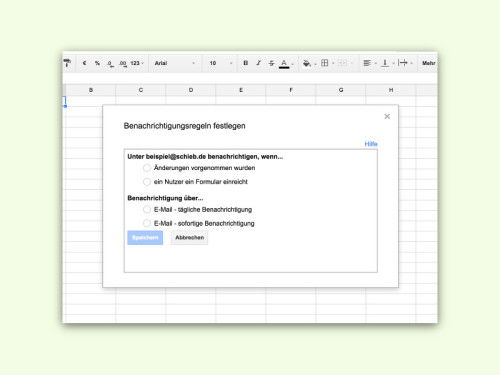Click the merge cells tool

342,63
